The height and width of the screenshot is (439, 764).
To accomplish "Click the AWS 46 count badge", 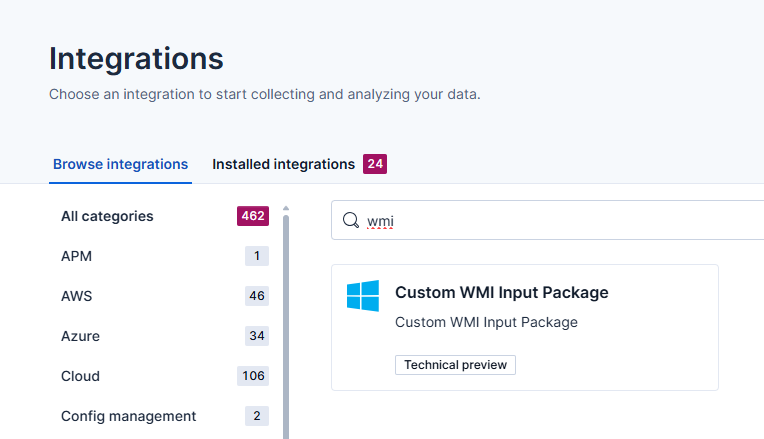I will (x=257, y=296).
